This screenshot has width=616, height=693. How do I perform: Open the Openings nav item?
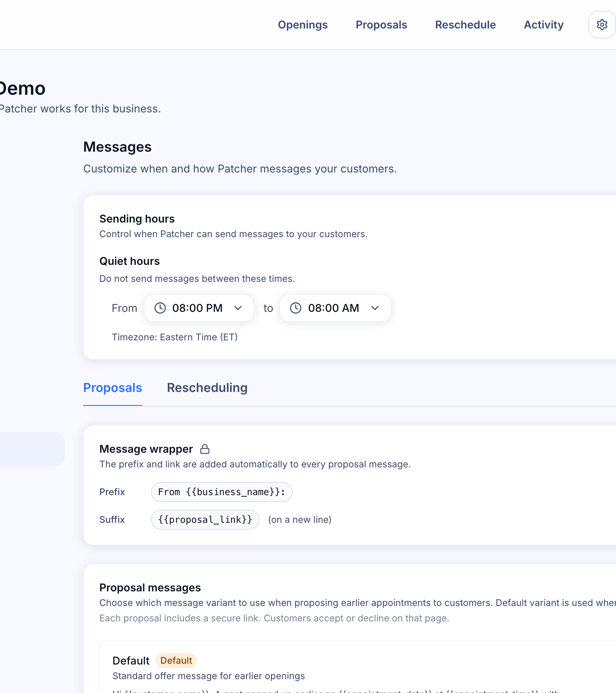pos(303,25)
